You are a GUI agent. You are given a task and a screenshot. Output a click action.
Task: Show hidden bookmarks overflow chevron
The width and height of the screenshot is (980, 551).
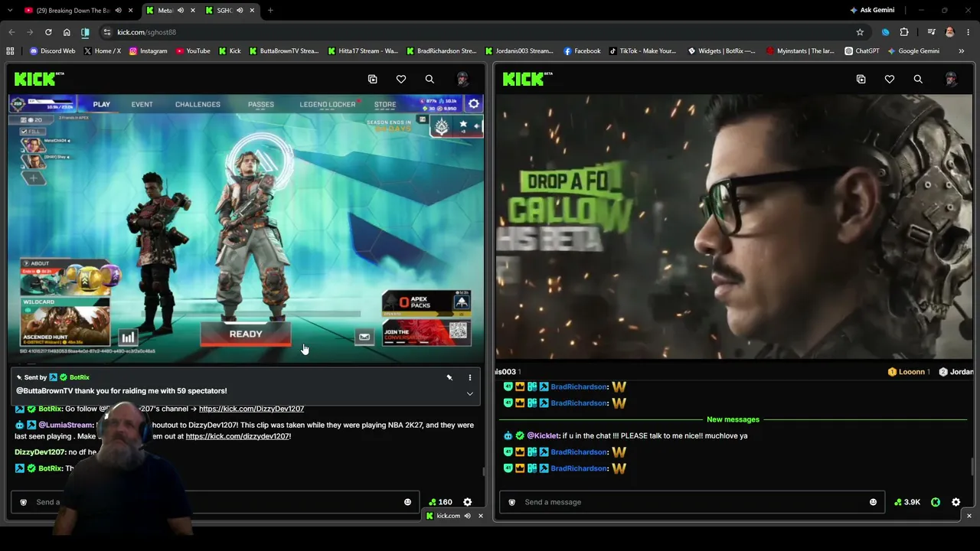click(x=961, y=51)
